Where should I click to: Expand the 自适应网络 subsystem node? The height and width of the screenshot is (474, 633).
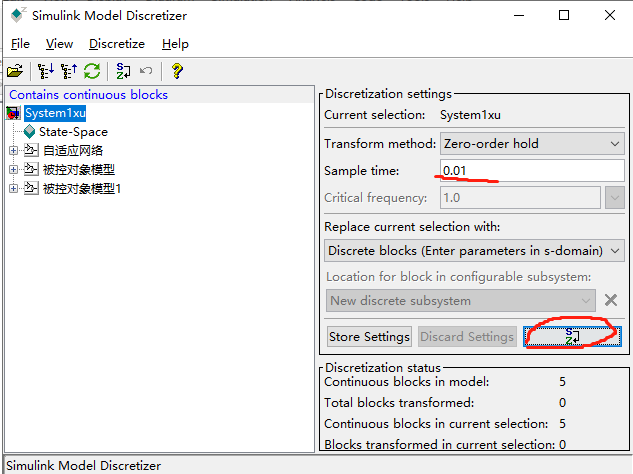click(13, 151)
